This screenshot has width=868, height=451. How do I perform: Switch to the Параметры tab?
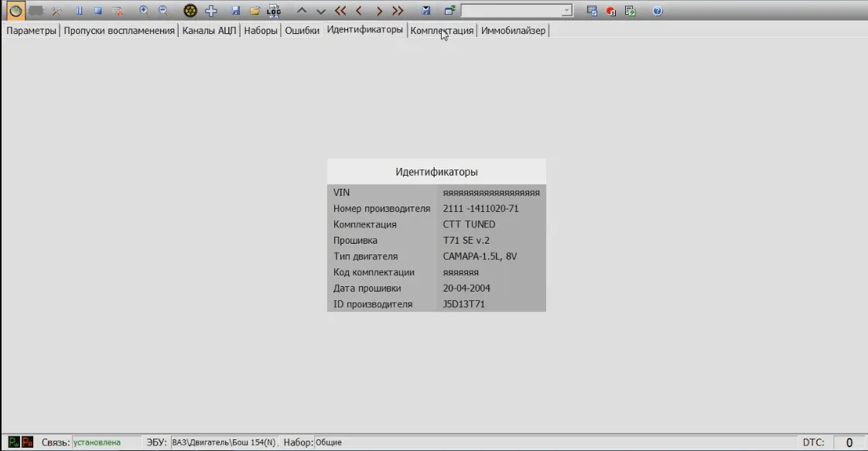click(32, 30)
